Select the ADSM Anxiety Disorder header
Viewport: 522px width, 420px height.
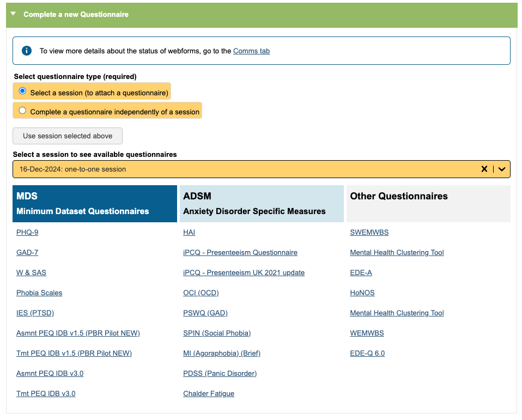pyautogui.click(x=262, y=204)
